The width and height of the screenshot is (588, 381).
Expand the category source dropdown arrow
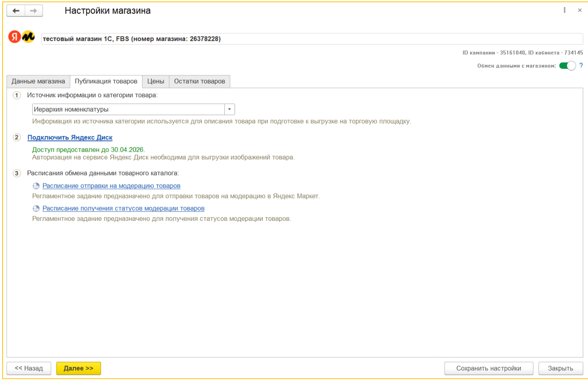pyautogui.click(x=229, y=109)
